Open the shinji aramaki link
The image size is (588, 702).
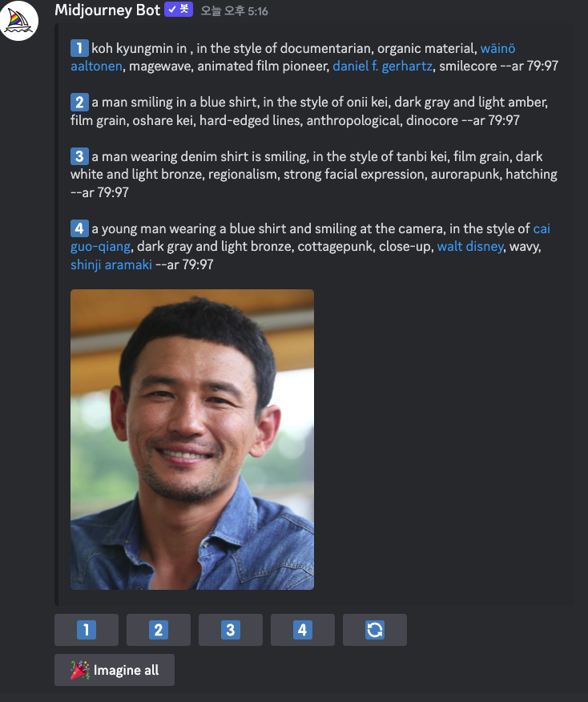click(111, 264)
